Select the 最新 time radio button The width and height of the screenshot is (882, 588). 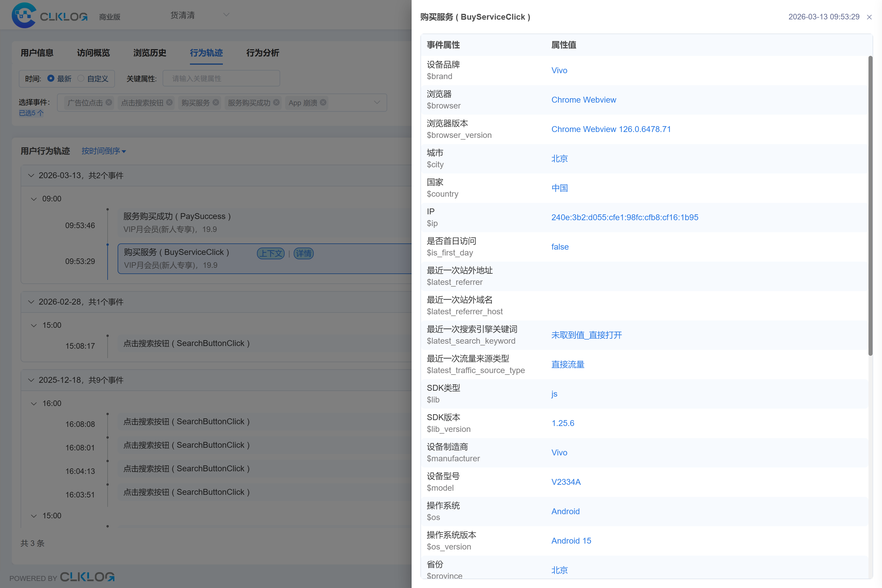pos(51,78)
